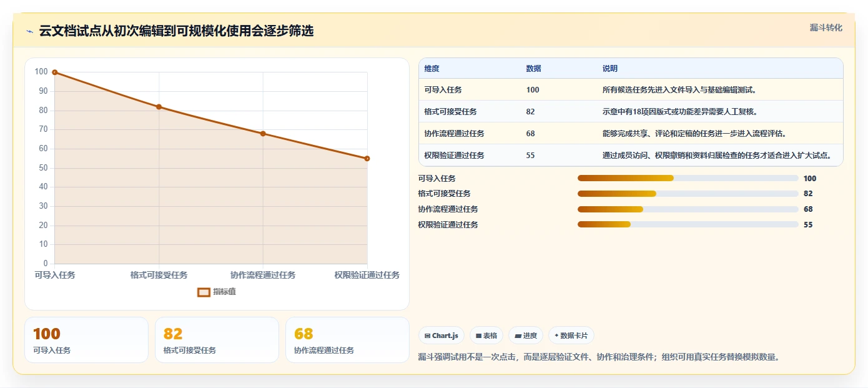Click the 可导入任务 progress bar
This screenshot has height=388, width=868.
(x=688, y=179)
